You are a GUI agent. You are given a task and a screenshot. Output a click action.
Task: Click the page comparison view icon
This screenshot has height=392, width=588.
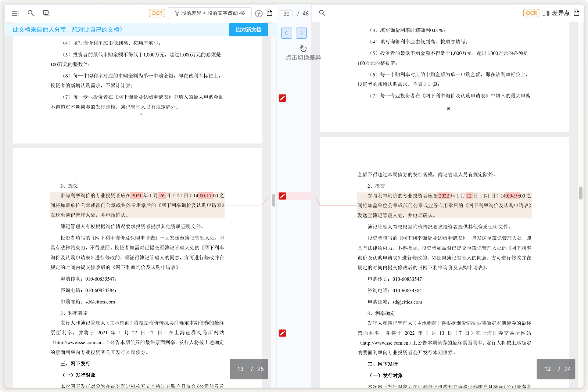[x=46, y=13]
